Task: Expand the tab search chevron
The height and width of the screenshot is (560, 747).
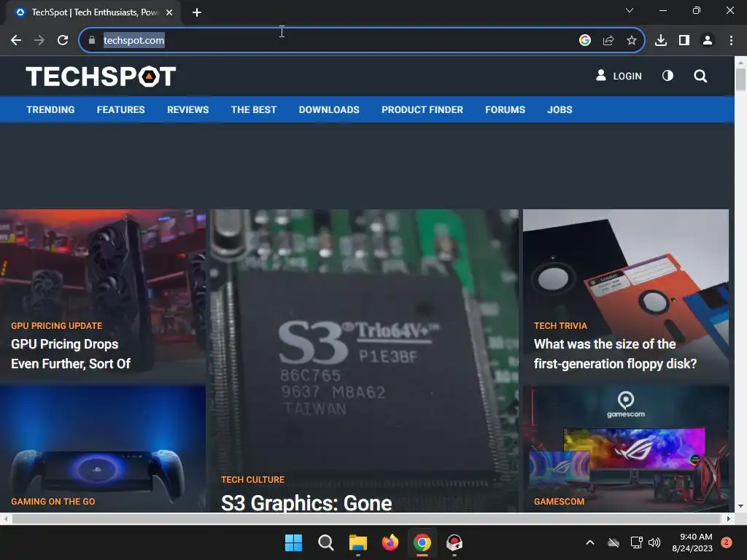Action: pos(630,10)
